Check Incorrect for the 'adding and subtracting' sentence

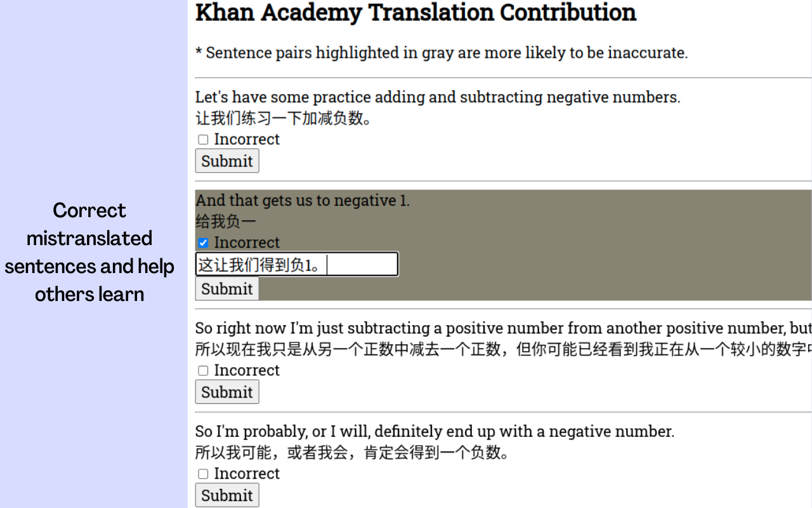click(203, 139)
